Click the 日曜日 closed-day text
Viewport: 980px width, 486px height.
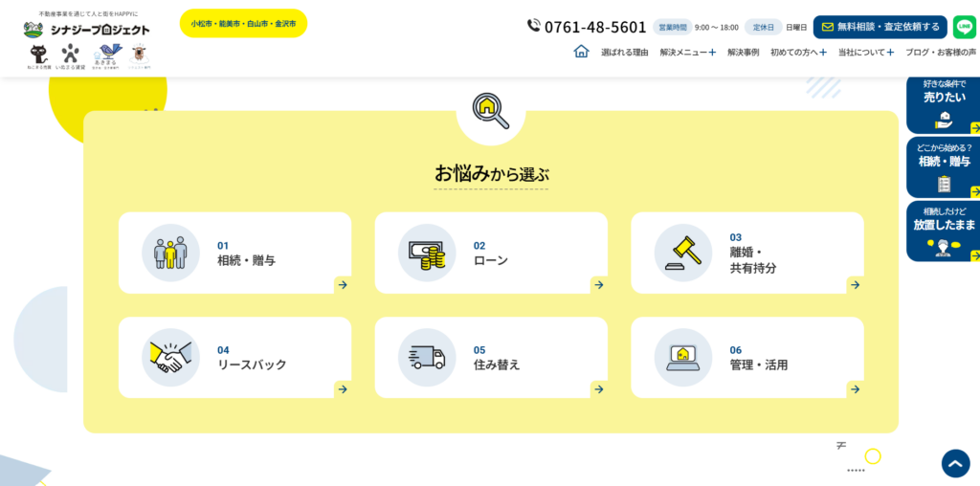[x=796, y=28]
